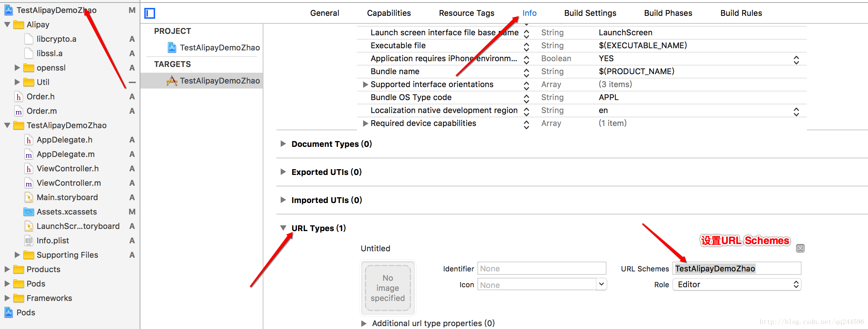Click the Order.m source file icon
Screen dimensions: 868x329
(19, 111)
